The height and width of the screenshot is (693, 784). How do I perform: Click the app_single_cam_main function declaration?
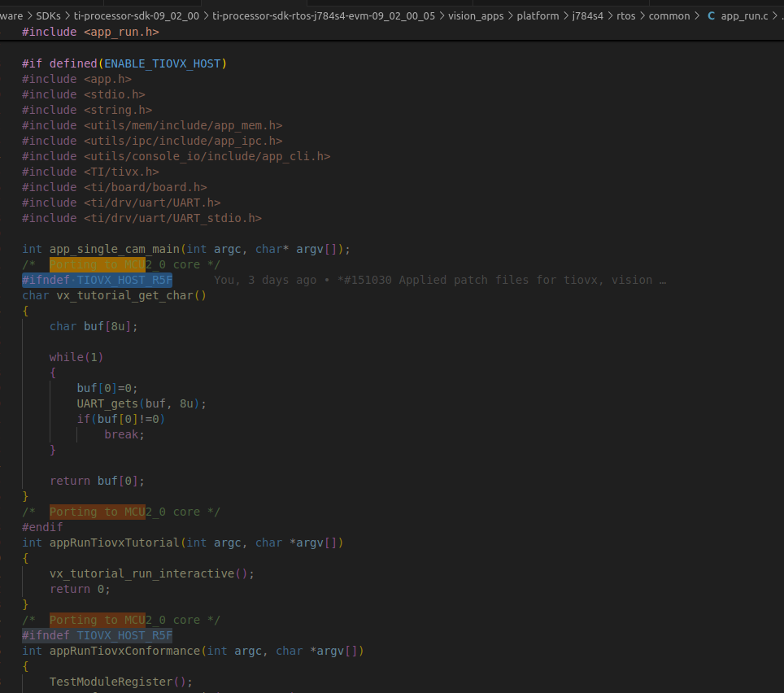[x=186, y=250]
